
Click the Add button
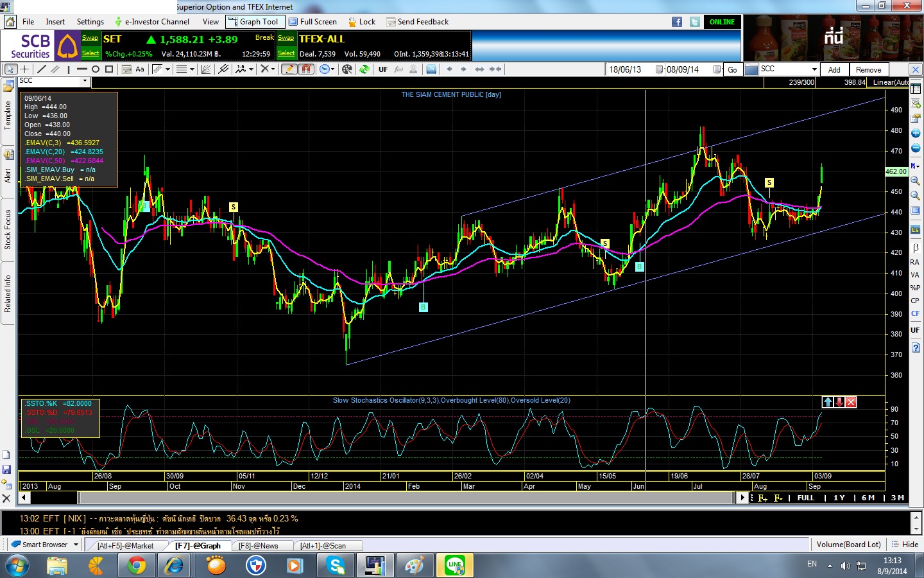834,69
